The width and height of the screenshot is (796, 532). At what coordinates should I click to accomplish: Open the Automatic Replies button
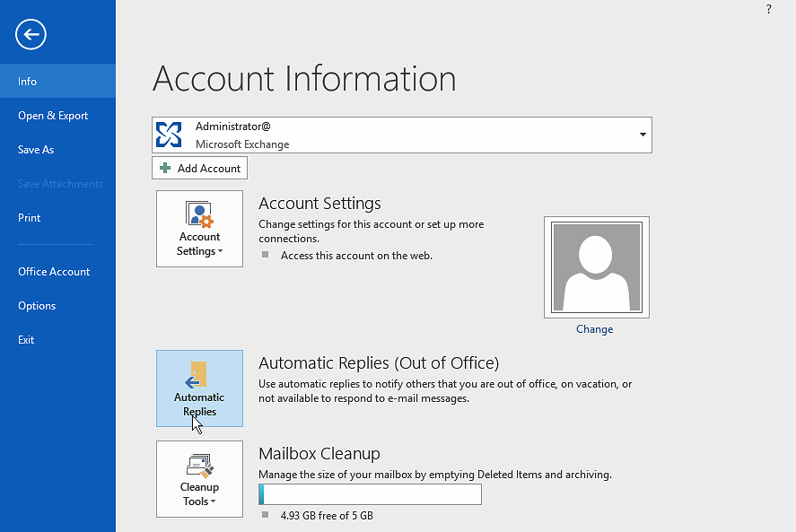[x=199, y=388]
